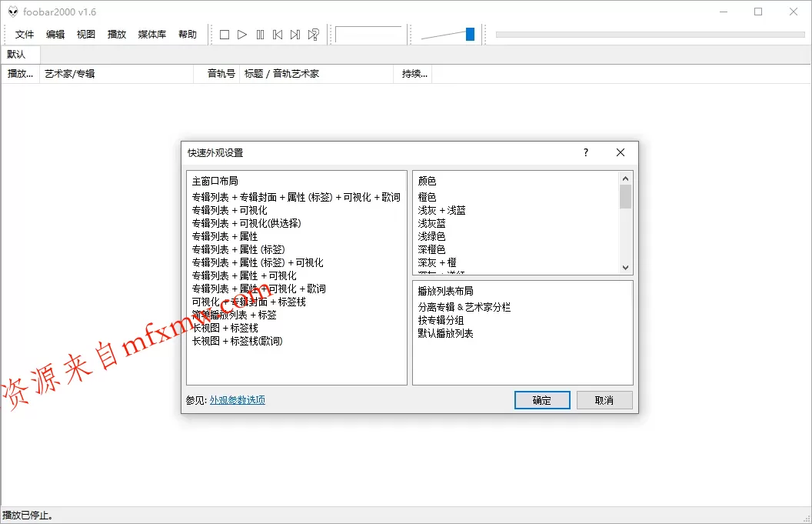
Task: Click the 标题 / 音轨艺术家 column header
Action: tap(316, 74)
